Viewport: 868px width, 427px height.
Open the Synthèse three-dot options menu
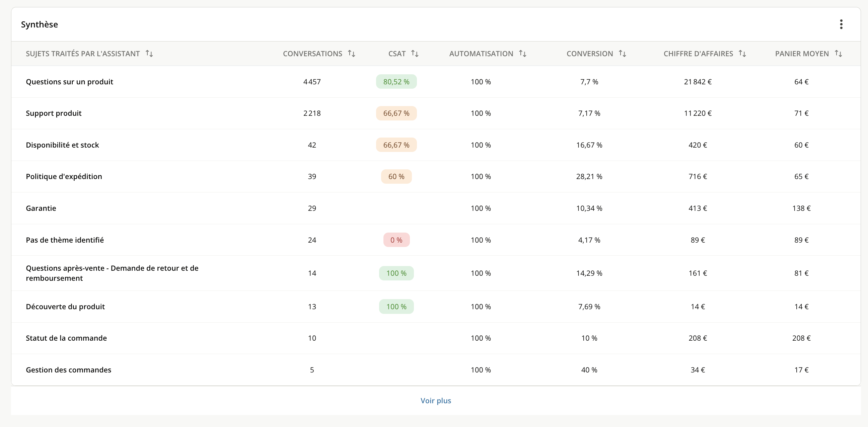coord(841,24)
